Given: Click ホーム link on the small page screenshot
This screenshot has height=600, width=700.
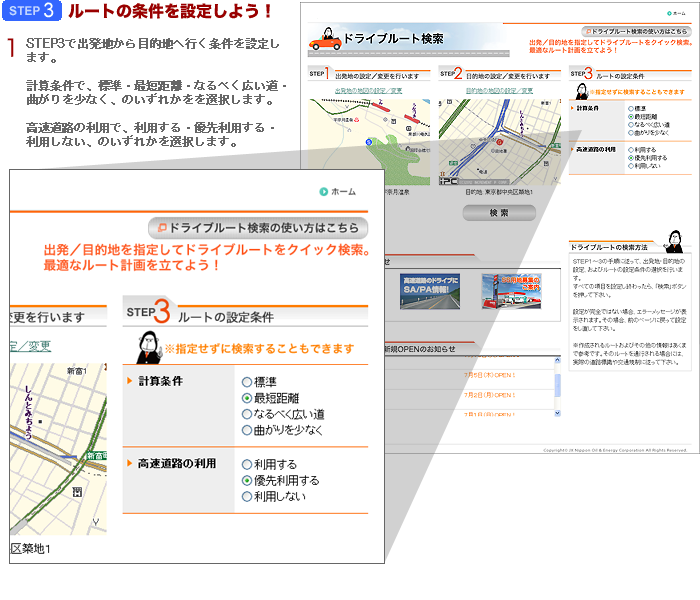Looking at the screenshot, I should (x=676, y=13).
